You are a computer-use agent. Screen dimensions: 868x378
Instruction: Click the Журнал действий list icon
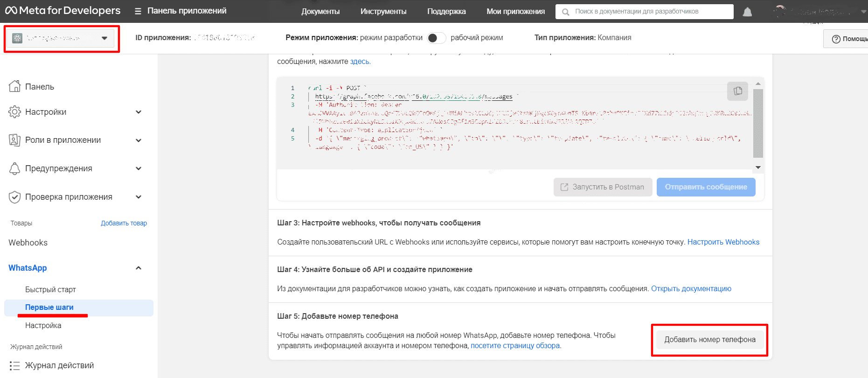[x=15, y=365]
